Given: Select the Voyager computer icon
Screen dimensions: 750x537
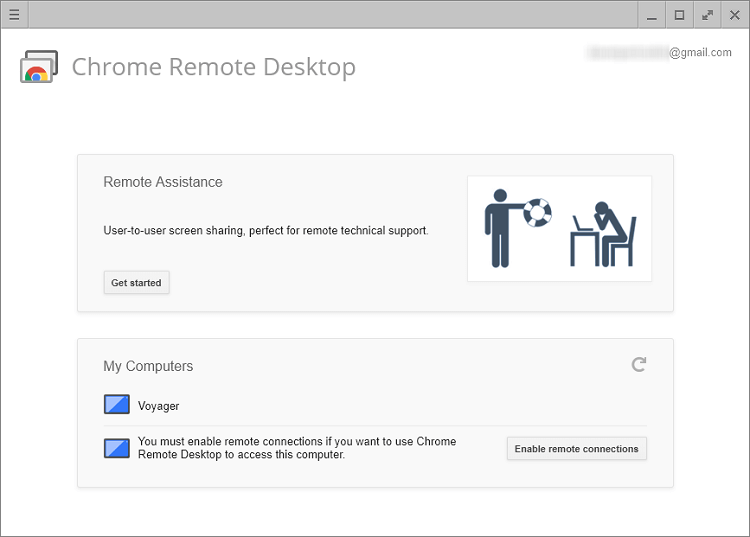Looking at the screenshot, I should [x=117, y=404].
